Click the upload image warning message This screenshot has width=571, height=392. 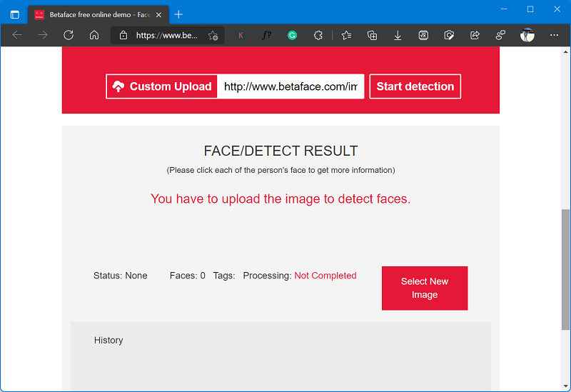tap(281, 199)
